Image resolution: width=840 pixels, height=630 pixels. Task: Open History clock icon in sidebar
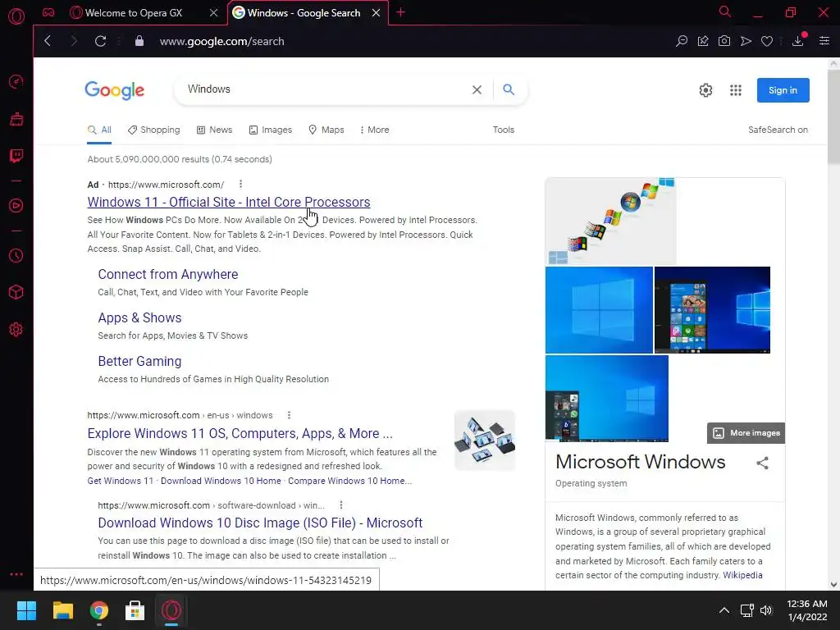[16, 256]
